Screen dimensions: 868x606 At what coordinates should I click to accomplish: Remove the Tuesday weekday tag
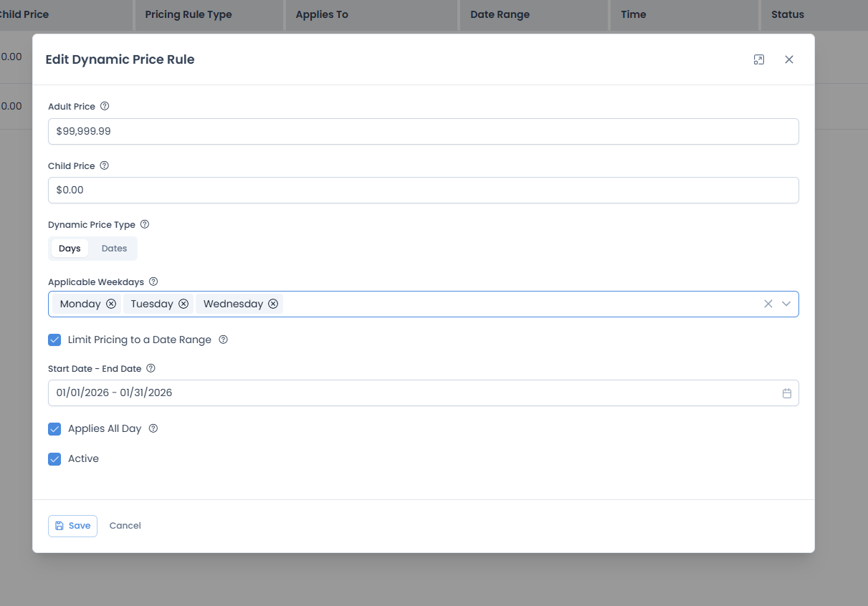pyautogui.click(x=183, y=304)
